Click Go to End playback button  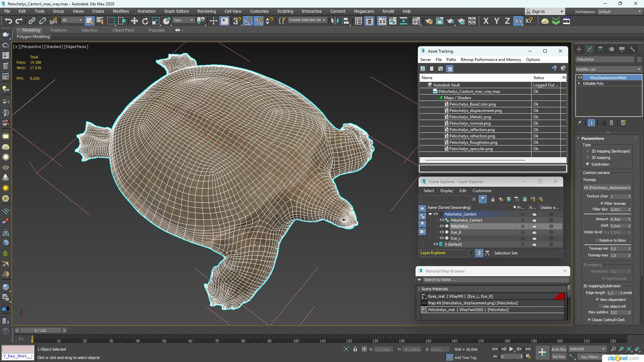pos(528,349)
